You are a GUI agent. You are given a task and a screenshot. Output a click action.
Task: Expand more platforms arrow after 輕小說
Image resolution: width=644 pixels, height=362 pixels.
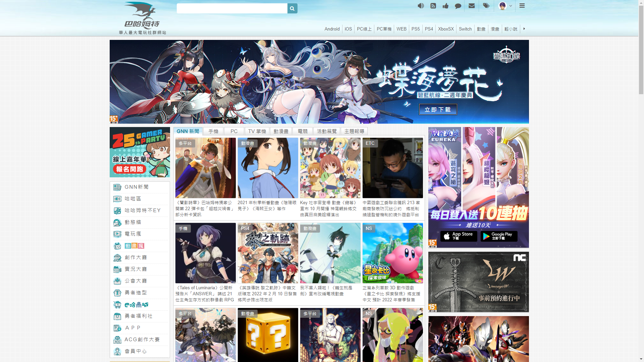(x=524, y=29)
